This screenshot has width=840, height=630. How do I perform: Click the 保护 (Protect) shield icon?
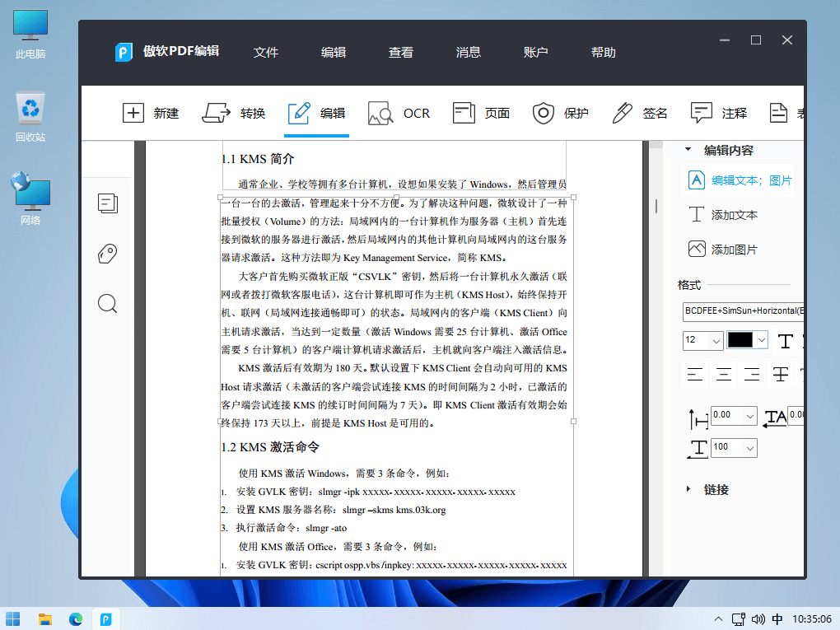[544, 113]
